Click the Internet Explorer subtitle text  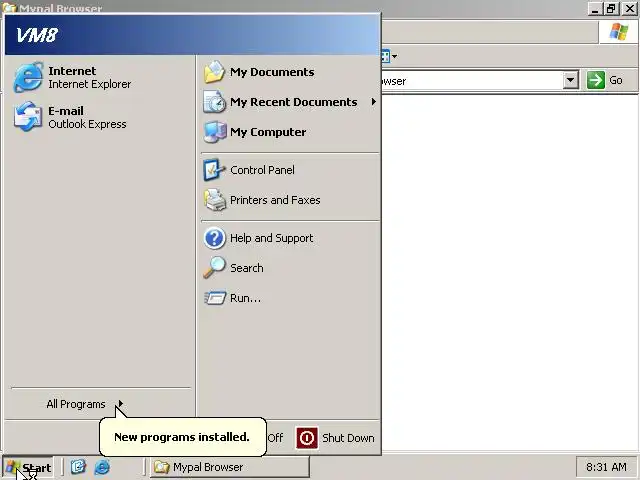click(x=90, y=84)
